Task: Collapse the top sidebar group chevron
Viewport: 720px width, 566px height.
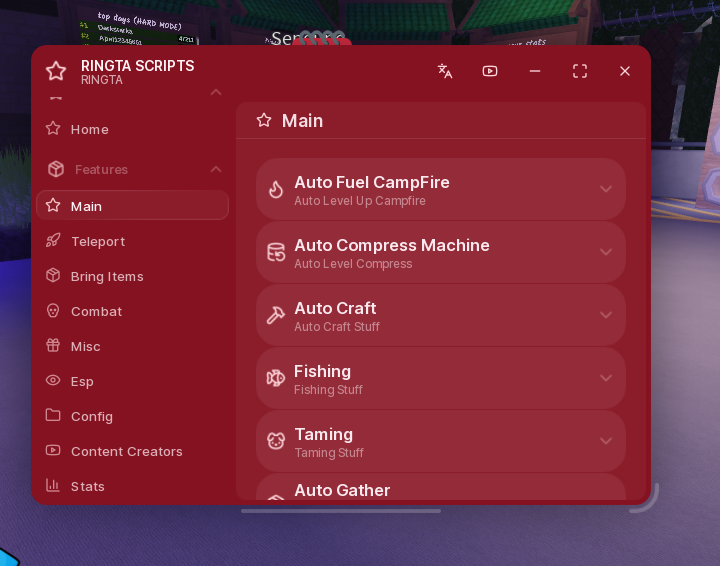Action: pos(216,92)
